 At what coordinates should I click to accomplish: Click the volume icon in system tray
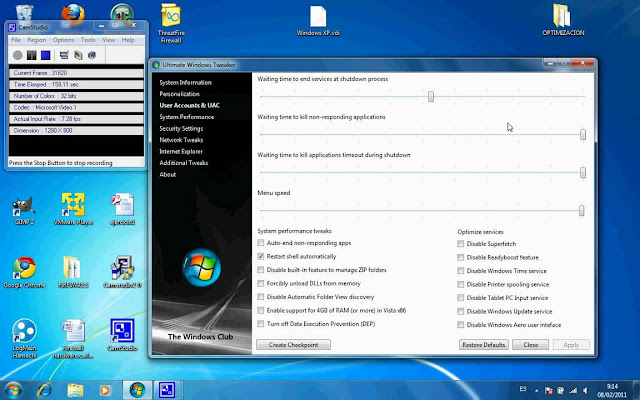[586, 391]
